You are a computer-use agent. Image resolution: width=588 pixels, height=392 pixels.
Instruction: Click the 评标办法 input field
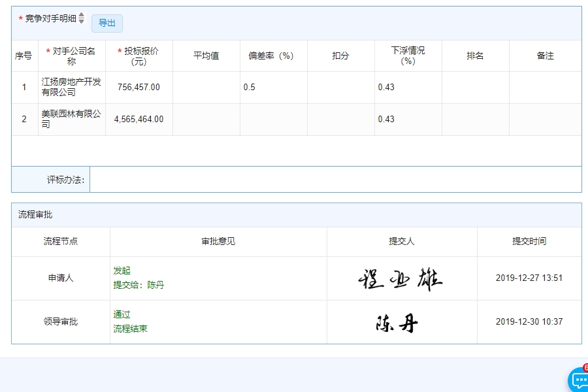pos(336,180)
